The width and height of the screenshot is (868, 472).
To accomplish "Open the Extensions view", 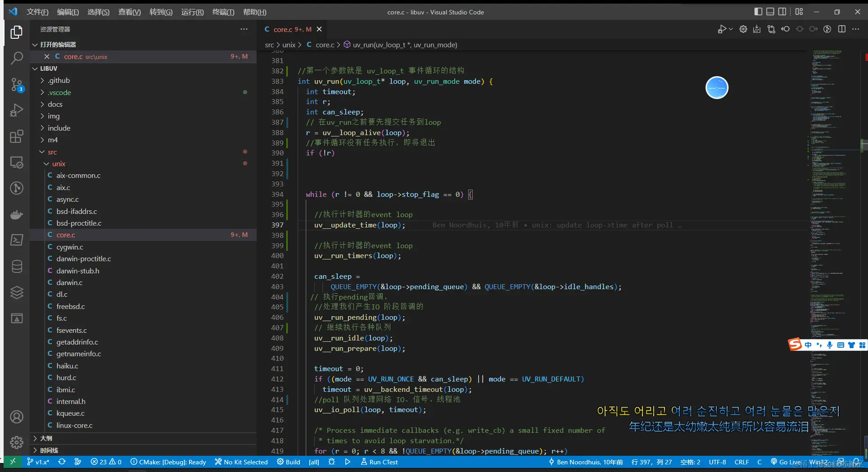I will point(17,136).
